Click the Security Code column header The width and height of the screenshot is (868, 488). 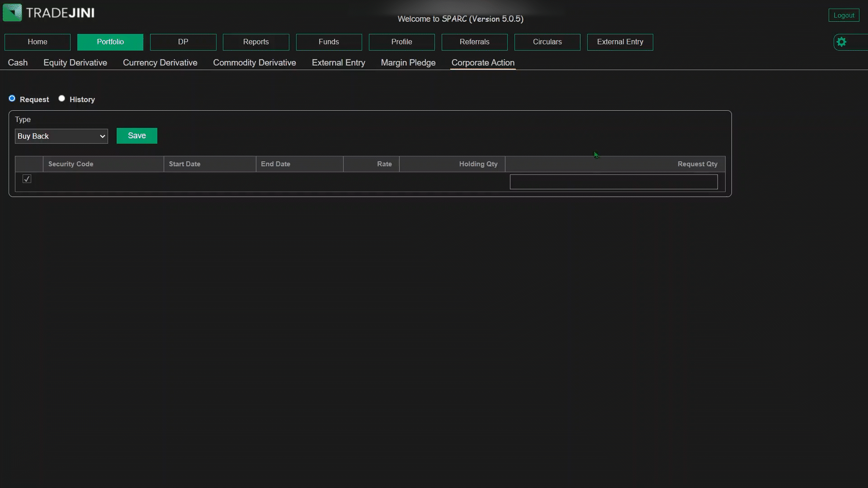coord(71,164)
